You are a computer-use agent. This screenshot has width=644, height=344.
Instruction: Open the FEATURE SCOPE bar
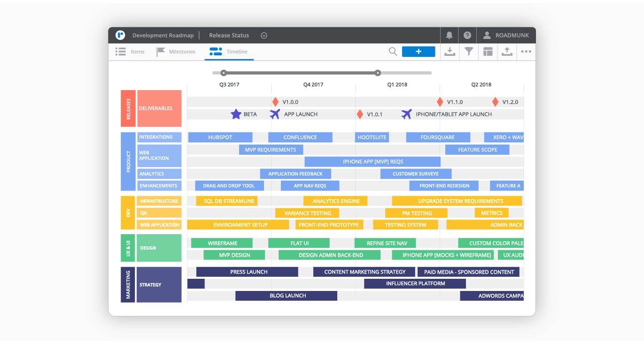coord(477,149)
